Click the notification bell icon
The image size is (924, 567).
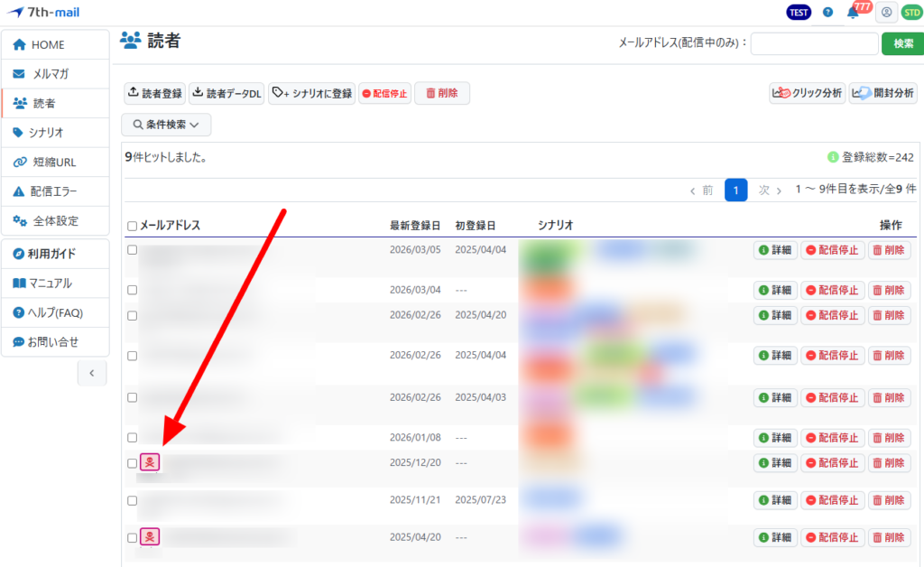tap(853, 13)
